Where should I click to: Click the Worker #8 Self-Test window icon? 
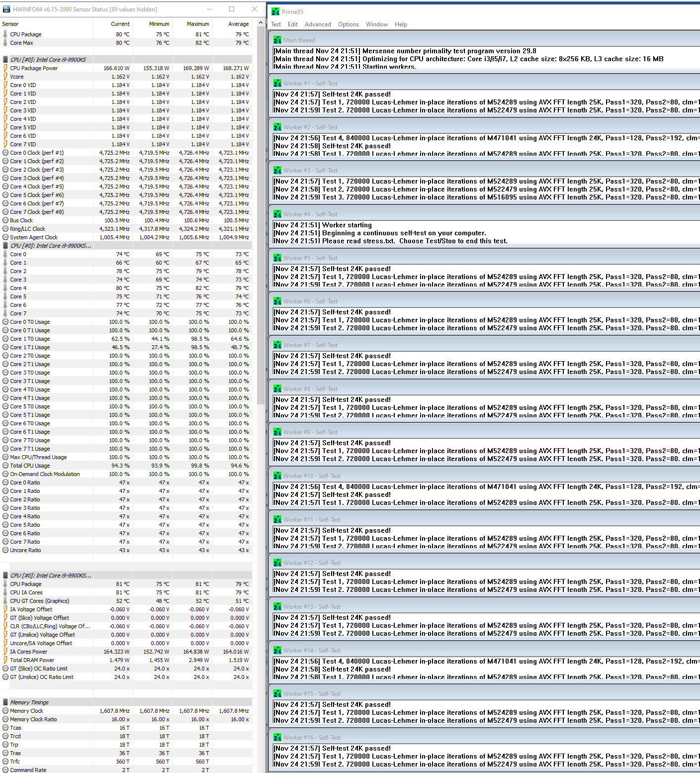[x=277, y=389]
